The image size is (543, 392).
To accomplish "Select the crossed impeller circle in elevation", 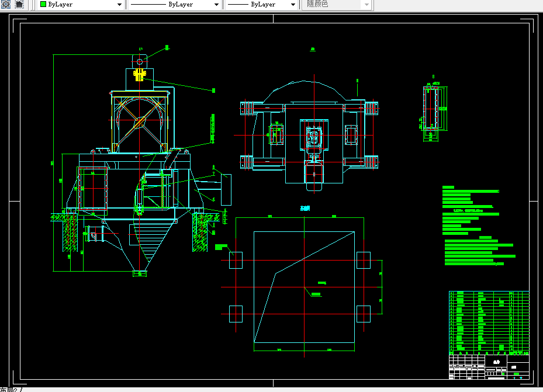I will (140, 122).
